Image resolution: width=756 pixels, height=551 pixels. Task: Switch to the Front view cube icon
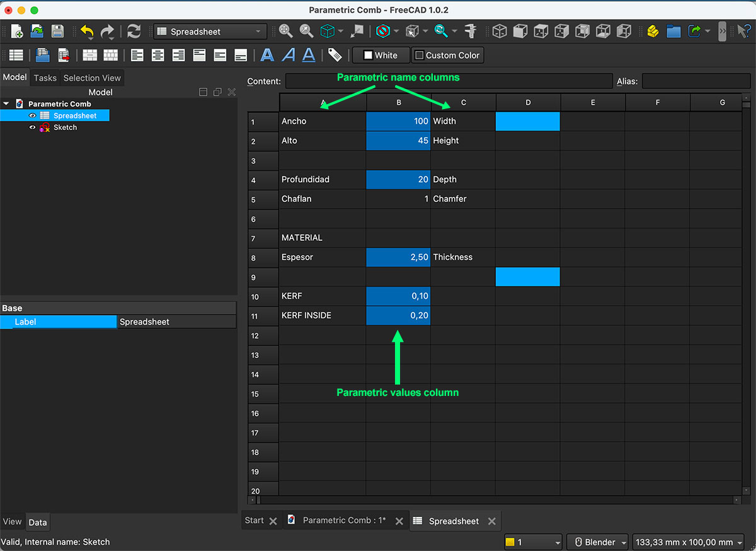tap(520, 31)
